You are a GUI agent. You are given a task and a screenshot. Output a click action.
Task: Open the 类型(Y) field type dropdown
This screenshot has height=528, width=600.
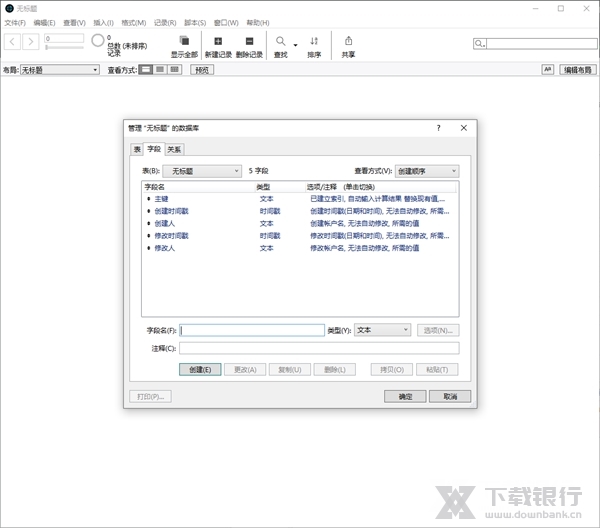383,330
